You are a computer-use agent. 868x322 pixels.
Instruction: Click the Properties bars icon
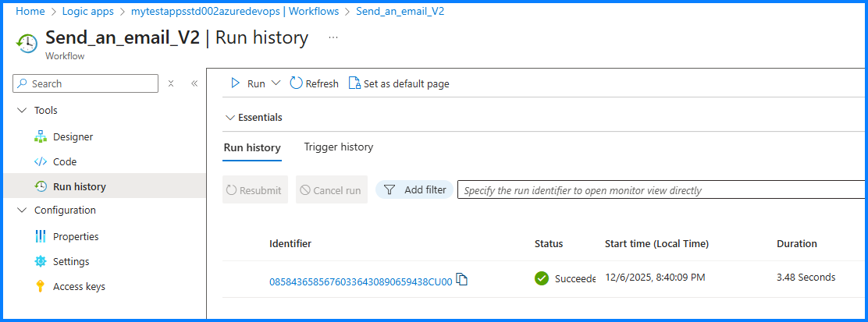click(41, 236)
